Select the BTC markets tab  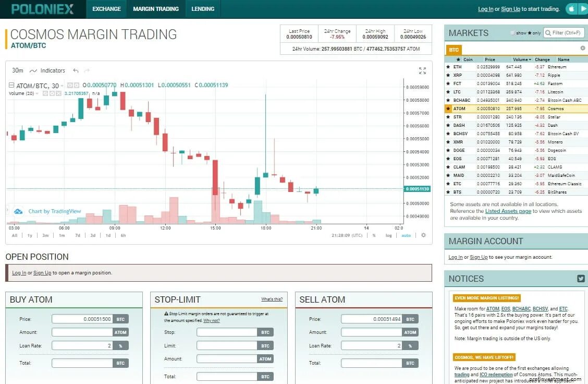pyautogui.click(x=454, y=50)
